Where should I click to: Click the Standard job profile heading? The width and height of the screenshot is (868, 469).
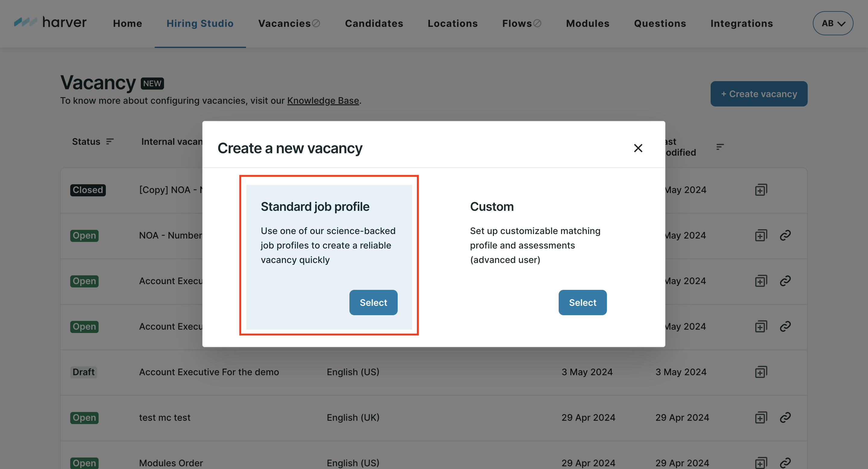tap(315, 206)
